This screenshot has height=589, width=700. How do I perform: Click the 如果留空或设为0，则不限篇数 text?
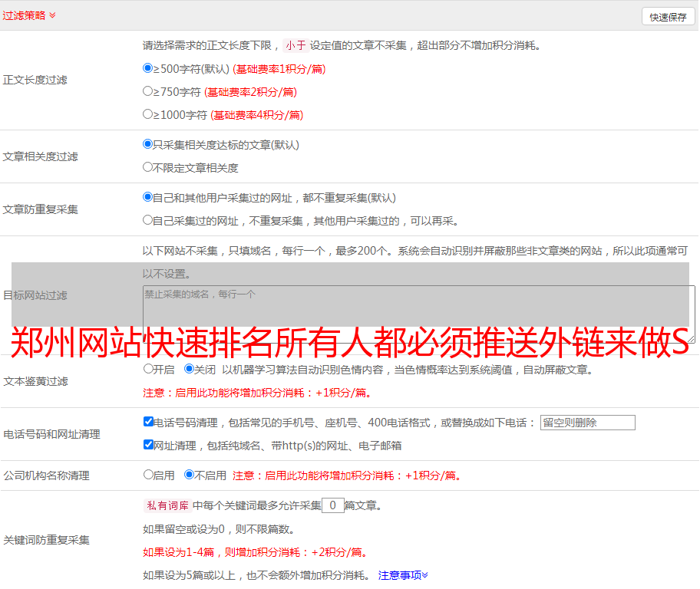(x=219, y=529)
